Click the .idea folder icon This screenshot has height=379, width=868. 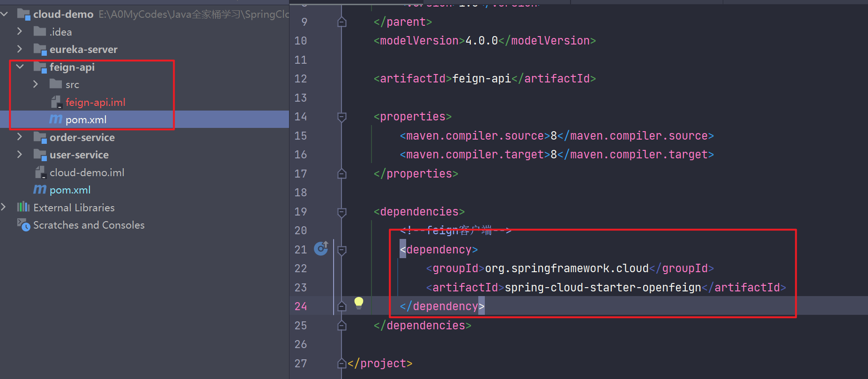pyautogui.click(x=40, y=31)
